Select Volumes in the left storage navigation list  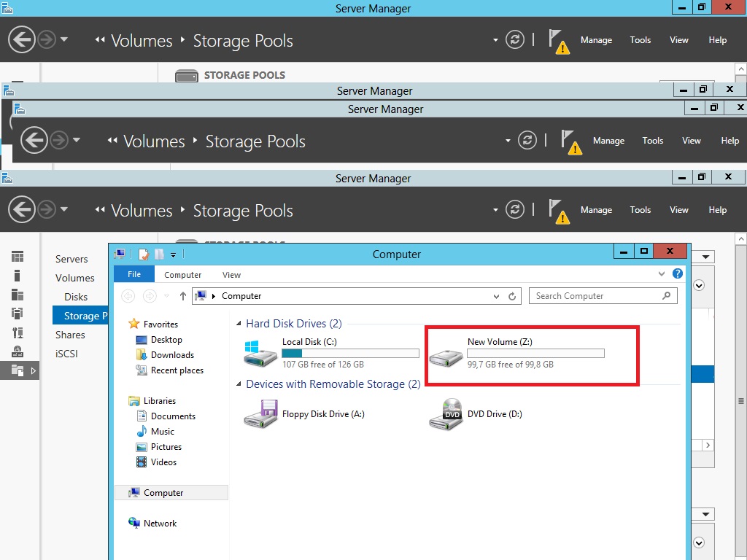[x=75, y=278]
